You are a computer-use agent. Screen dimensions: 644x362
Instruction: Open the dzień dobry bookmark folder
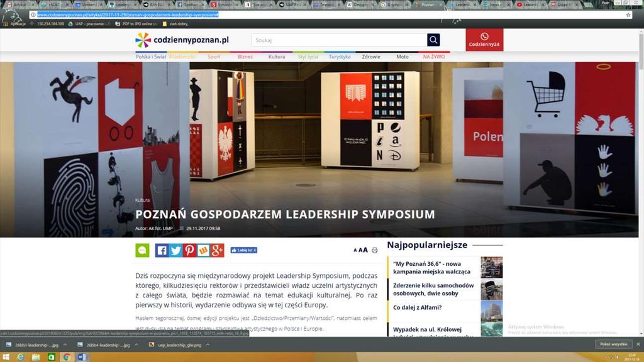click(x=175, y=24)
